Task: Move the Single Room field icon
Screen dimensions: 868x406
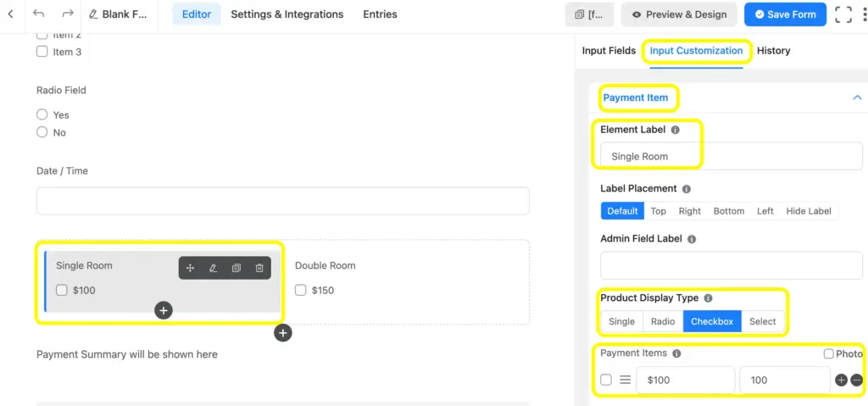Action: pos(190,268)
